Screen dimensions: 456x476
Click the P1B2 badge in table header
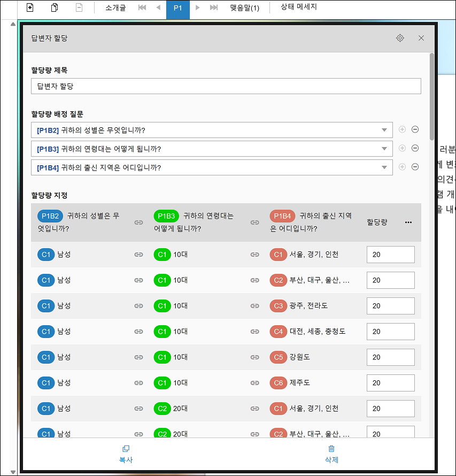point(50,216)
